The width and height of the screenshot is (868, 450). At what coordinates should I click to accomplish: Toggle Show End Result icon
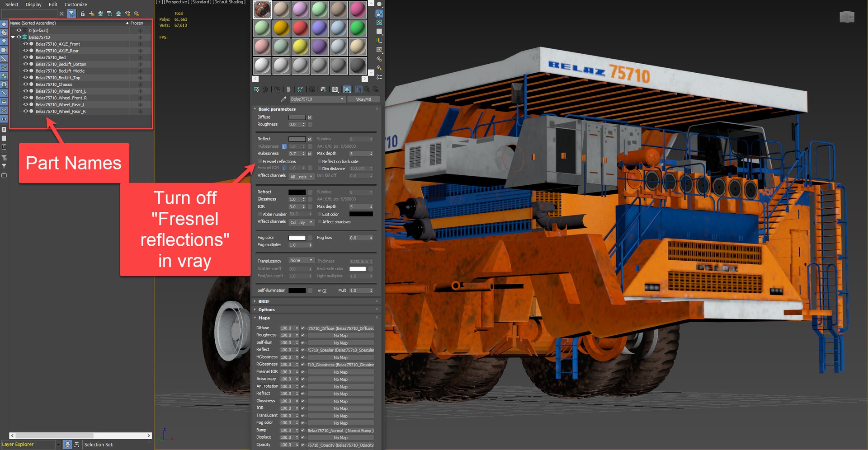[x=359, y=89]
